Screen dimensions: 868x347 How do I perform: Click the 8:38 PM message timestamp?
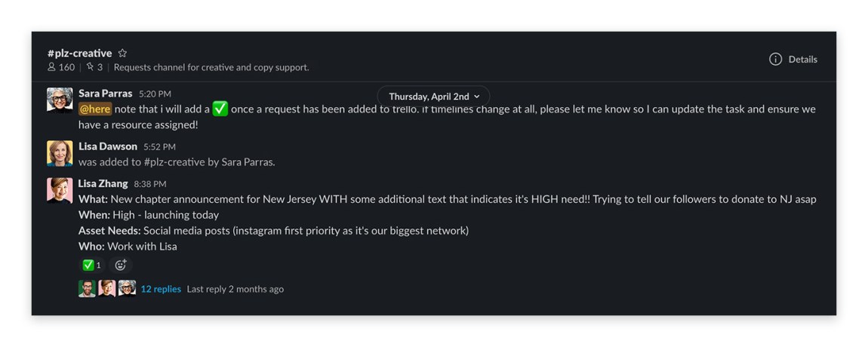(x=150, y=184)
